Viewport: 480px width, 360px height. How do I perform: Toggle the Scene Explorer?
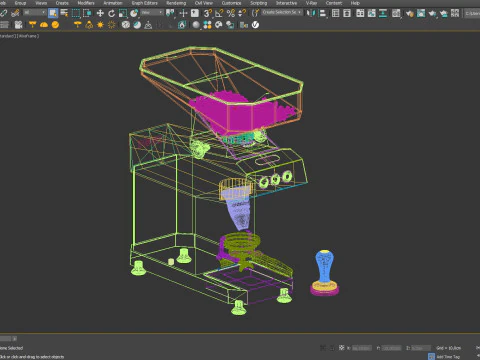[336, 13]
